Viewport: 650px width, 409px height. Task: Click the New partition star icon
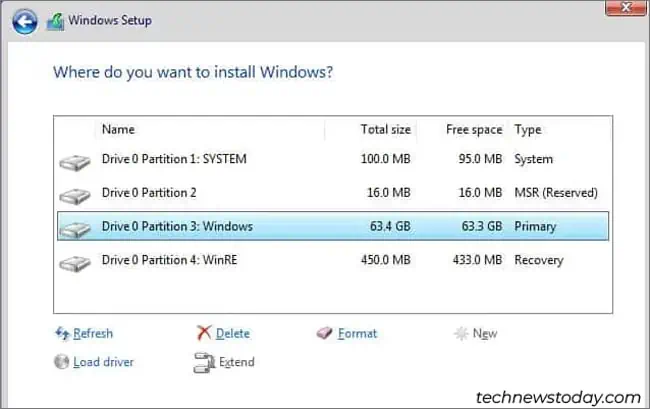(x=461, y=333)
